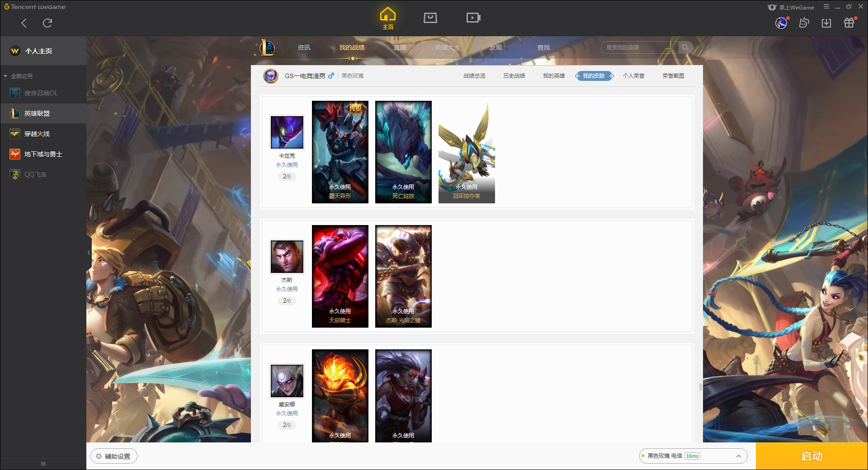Open the download manager icon
The height and width of the screenshot is (470, 868).
(x=826, y=23)
